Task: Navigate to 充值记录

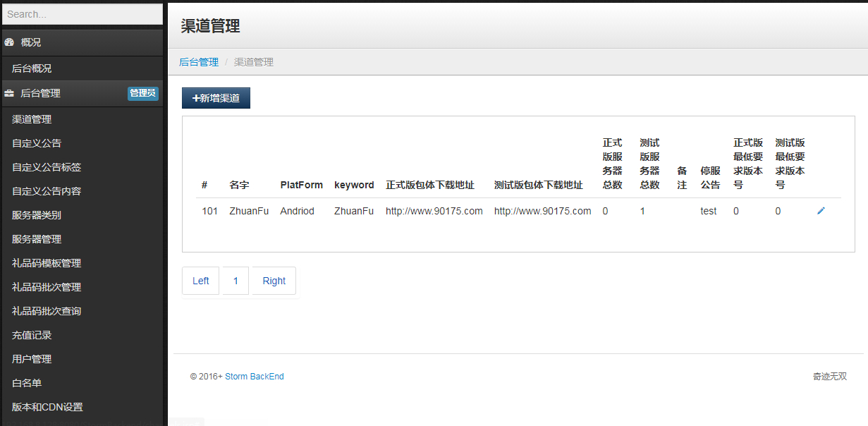Action: 32,335
